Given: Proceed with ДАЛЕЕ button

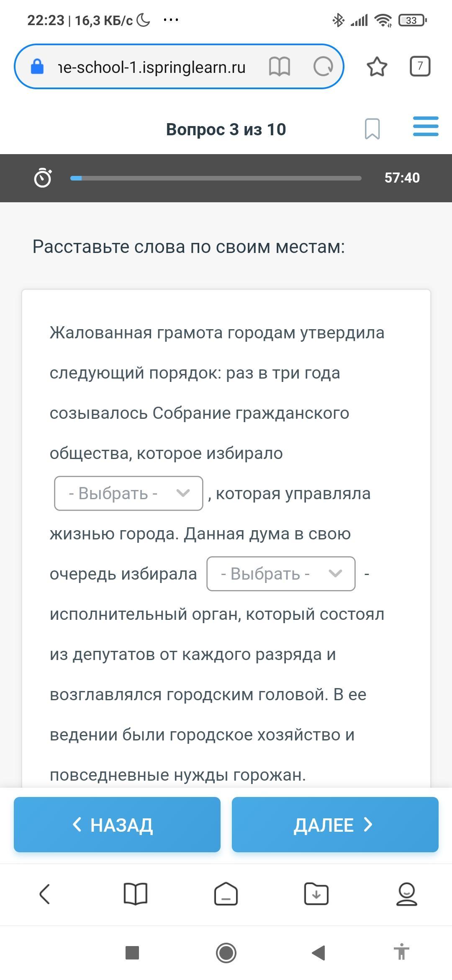Looking at the screenshot, I should 335,825.
